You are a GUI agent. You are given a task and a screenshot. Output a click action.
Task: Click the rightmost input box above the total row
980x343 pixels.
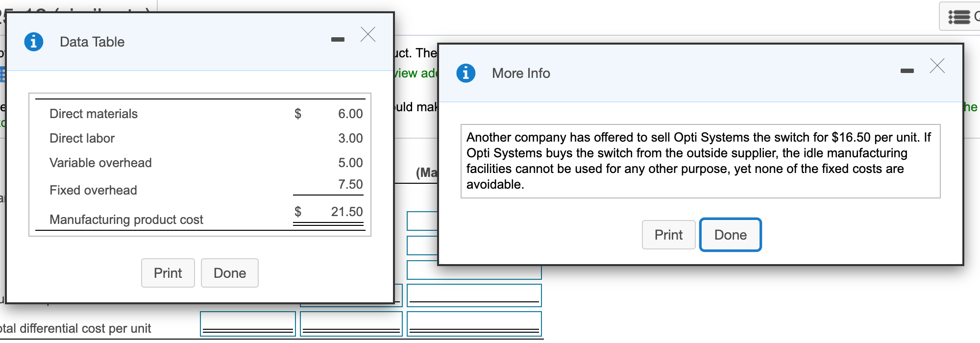coord(474,295)
